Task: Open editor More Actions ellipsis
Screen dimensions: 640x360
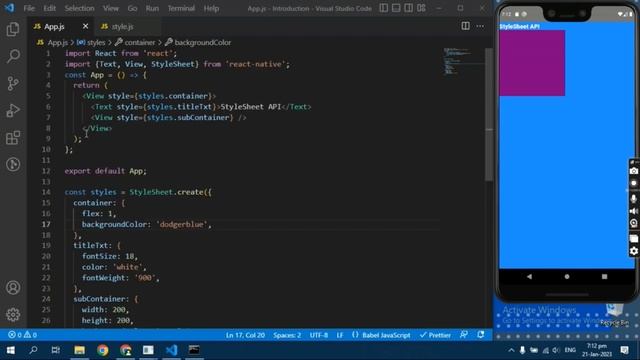Action: pos(480,26)
